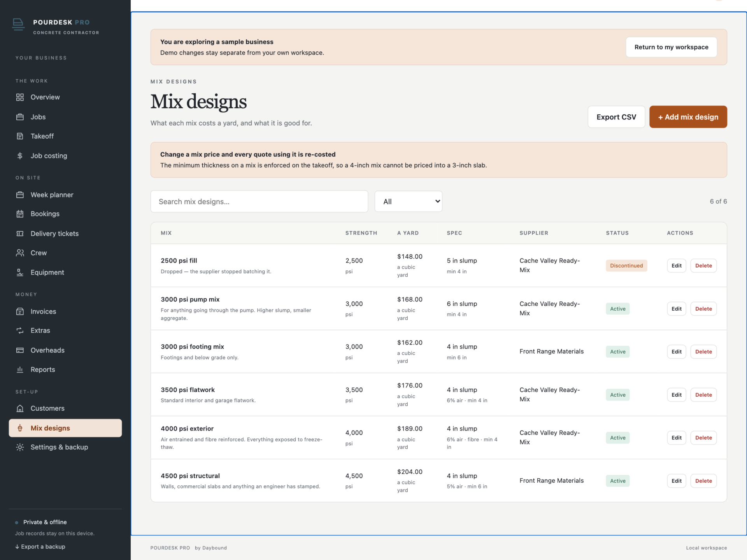747x560 pixels.
Task: Open the Invoices section
Action: click(x=65, y=311)
